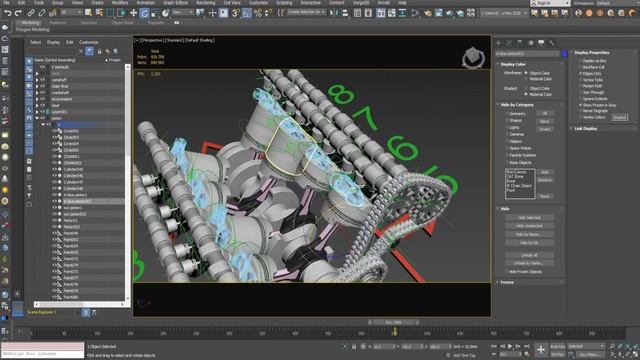Enable Geometry hide by category checkbox
The width and height of the screenshot is (640, 360).
tap(507, 113)
